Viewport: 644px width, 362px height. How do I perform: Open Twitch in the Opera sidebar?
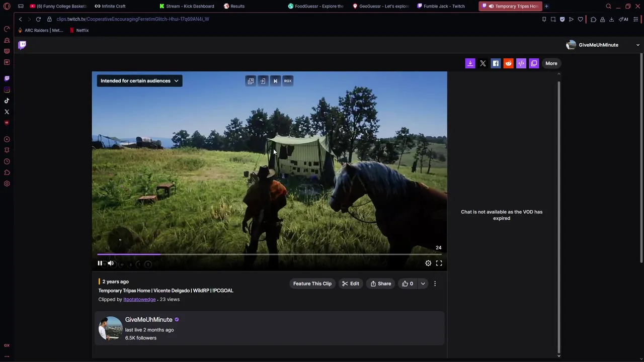(7, 78)
